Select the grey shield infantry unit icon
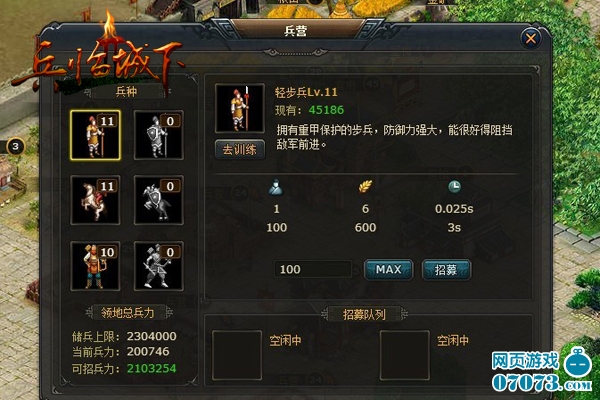Screen dimensions: 600x400 (158, 135)
